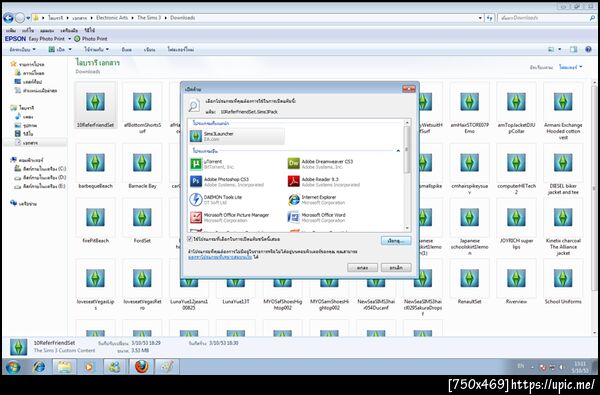Click the Forward navigation arrow
The image size is (600, 395).
[x=20, y=18]
